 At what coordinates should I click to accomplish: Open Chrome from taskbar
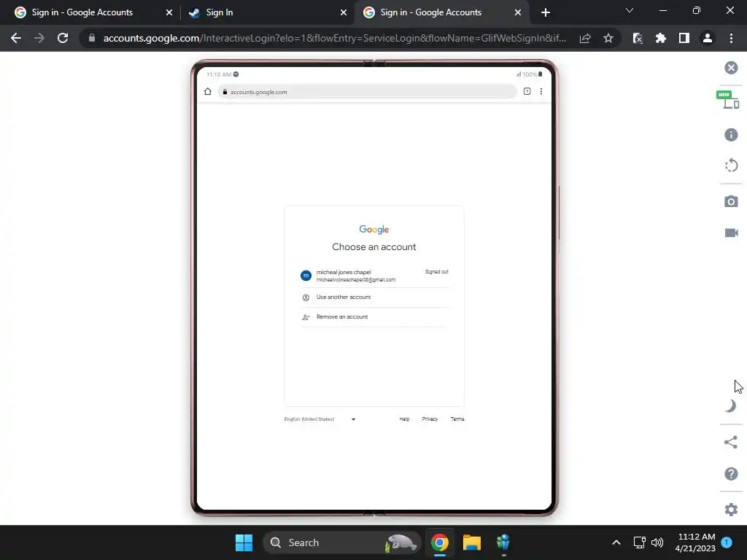coord(440,542)
